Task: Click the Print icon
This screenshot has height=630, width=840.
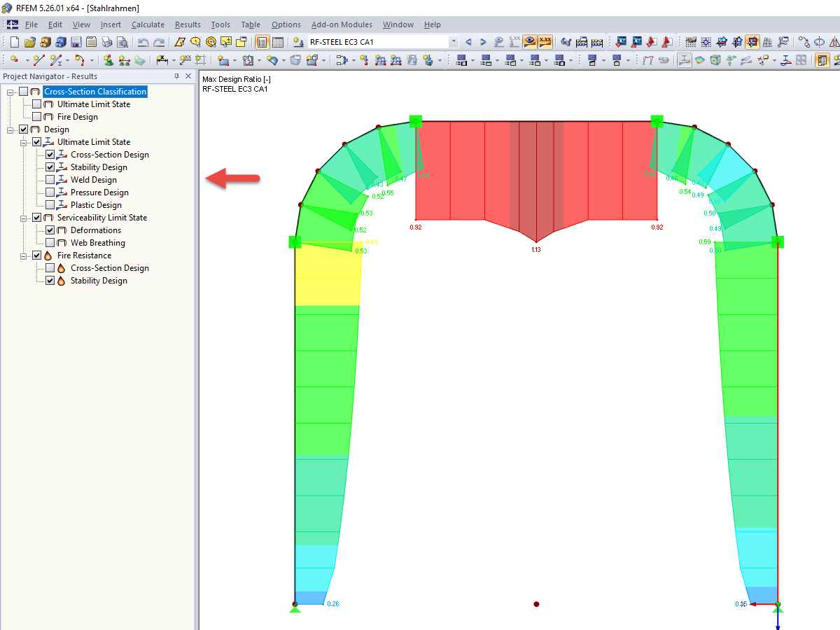Action: click(x=106, y=42)
